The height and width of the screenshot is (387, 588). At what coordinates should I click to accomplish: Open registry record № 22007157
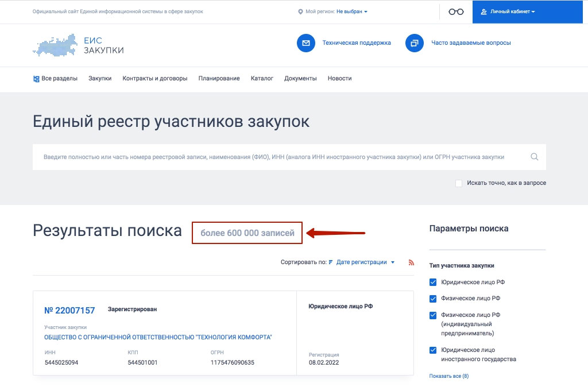point(69,310)
